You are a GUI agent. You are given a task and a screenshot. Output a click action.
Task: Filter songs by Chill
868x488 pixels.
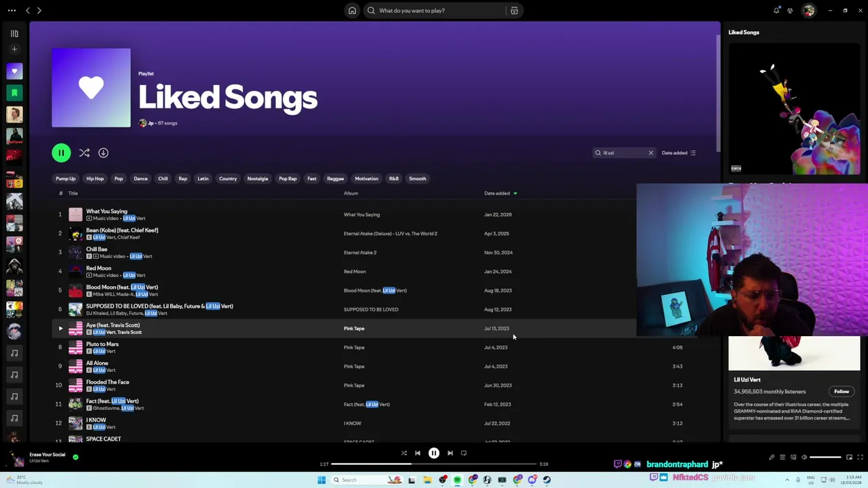pyautogui.click(x=163, y=178)
